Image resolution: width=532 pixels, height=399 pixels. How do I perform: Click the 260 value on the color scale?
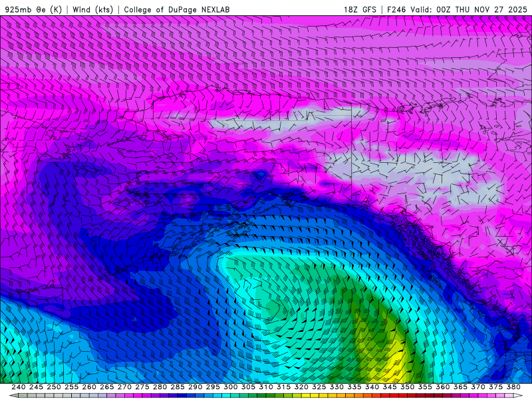click(x=89, y=387)
